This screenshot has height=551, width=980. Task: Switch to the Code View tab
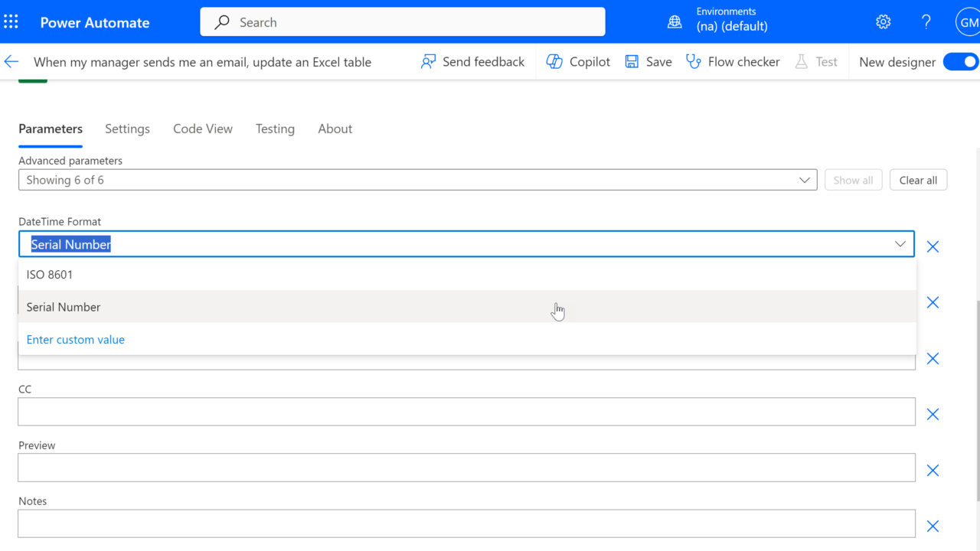[203, 129]
